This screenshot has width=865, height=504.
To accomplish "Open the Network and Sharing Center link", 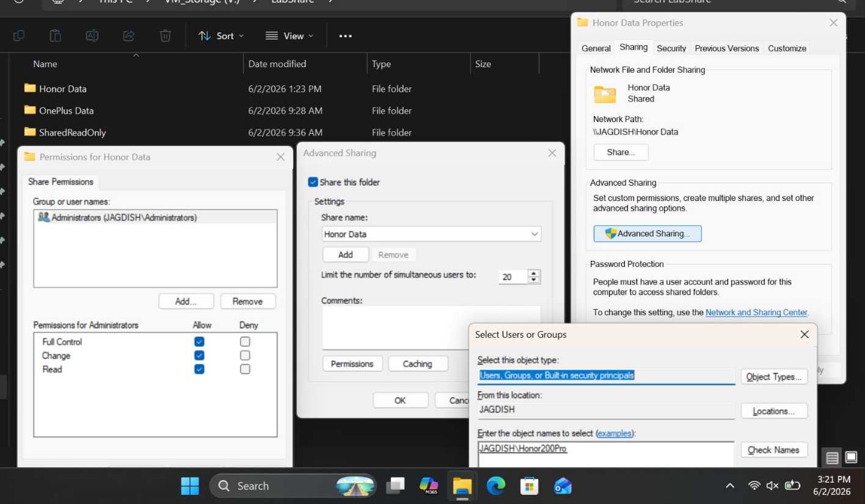I will [x=756, y=312].
